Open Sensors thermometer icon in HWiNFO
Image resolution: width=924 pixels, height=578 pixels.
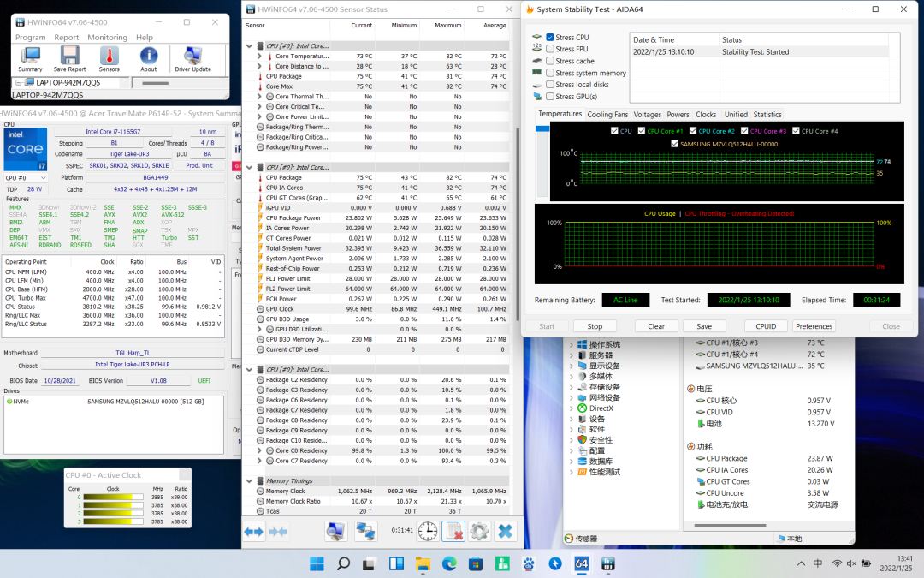click(x=109, y=60)
